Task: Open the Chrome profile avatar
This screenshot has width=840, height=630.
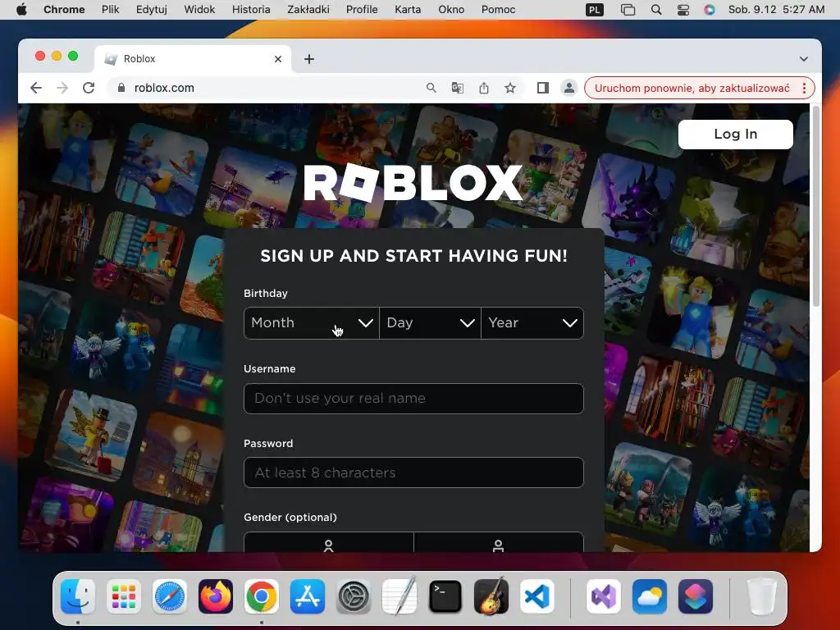Action: click(x=569, y=88)
